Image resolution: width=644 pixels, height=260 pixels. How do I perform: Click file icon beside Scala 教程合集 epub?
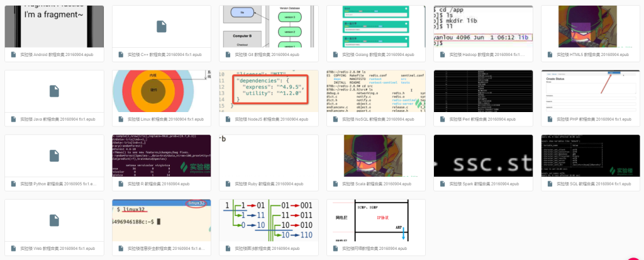pos(335,183)
